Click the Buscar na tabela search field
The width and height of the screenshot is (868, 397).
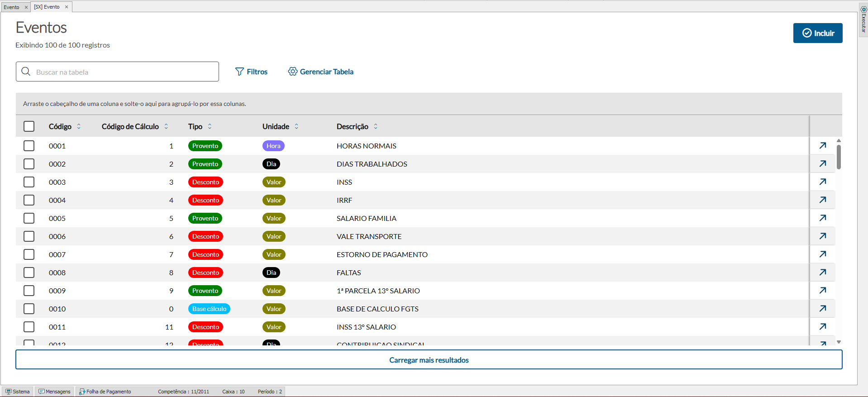pos(117,72)
